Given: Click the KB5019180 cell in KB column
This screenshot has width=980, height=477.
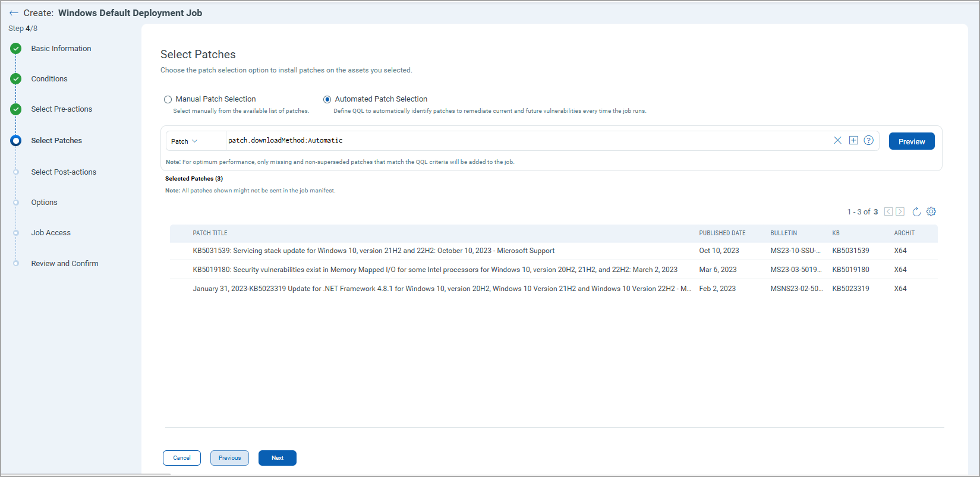Looking at the screenshot, I should 850,270.
